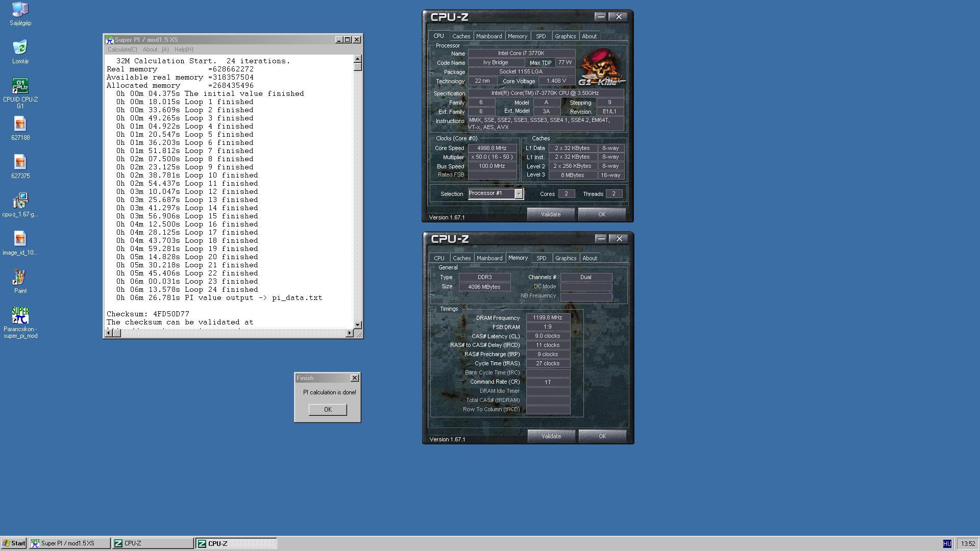Switch to second CPU-Z taskbar button
Viewport: 980px width, 551px height.
[x=236, y=543]
